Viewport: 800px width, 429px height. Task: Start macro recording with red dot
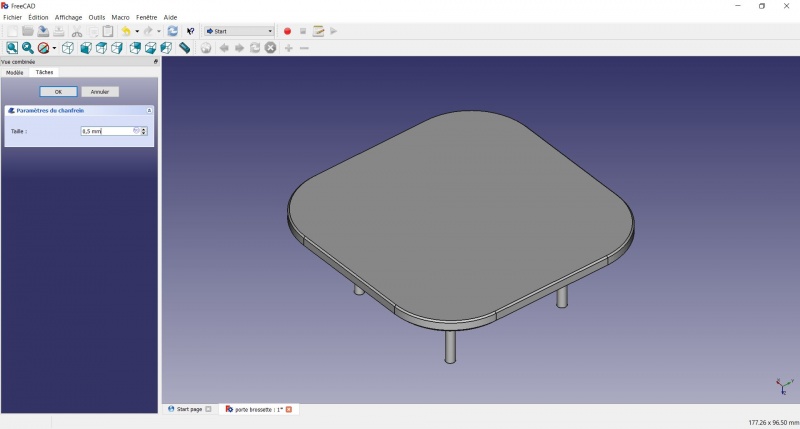pos(287,31)
